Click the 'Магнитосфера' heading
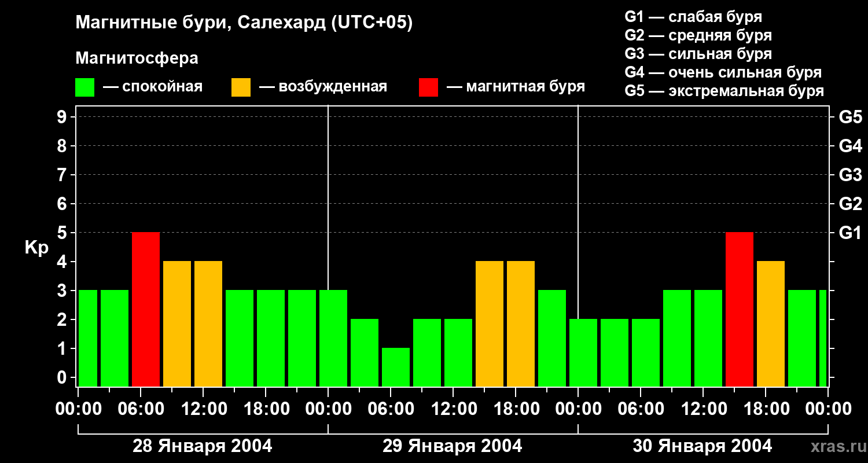Image resolution: width=868 pixels, height=463 pixels. pos(137,58)
